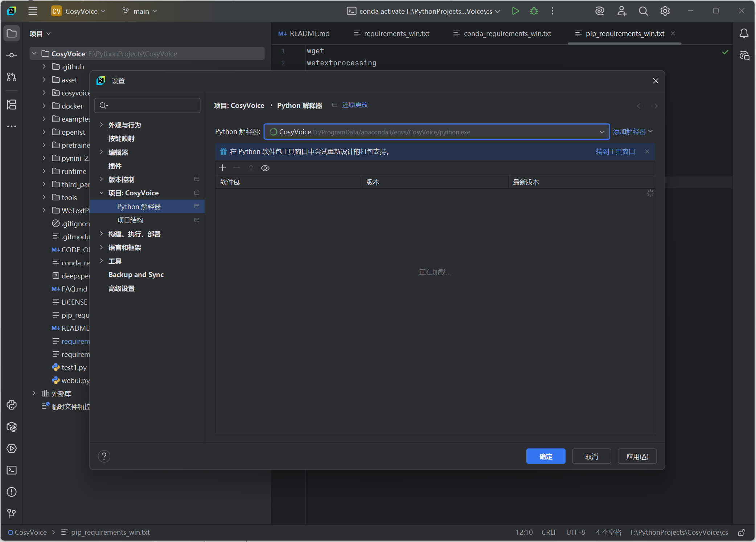756x542 pixels.
Task: Toggle read-only lock icon in status bar
Action: click(741, 532)
